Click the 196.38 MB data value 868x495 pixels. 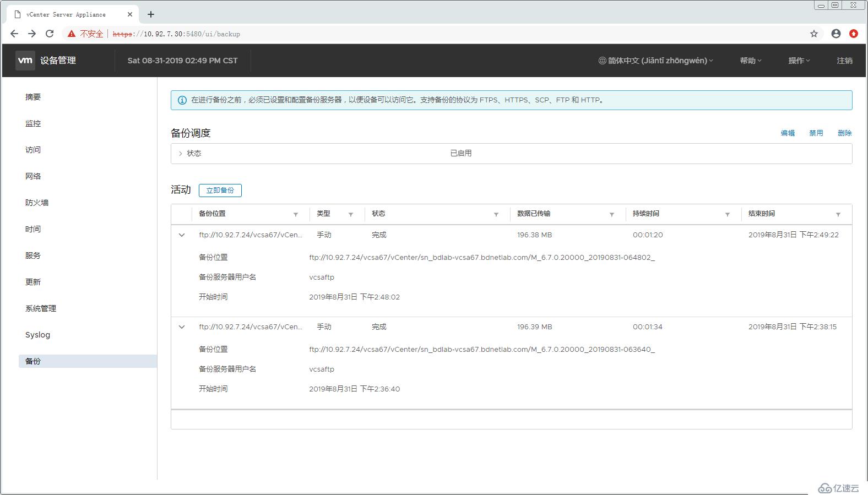point(534,235)
